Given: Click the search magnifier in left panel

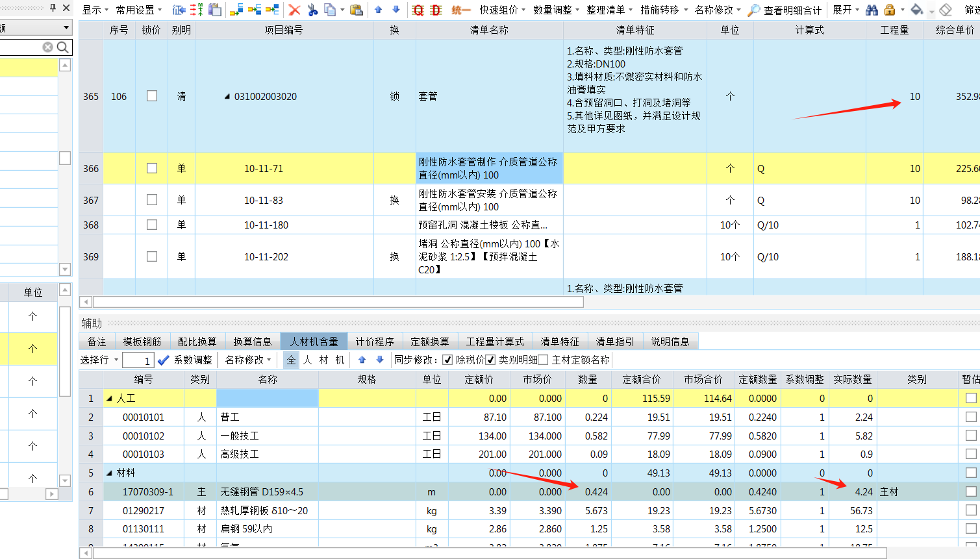Looking at the screenshot, I should coord(63,47).
